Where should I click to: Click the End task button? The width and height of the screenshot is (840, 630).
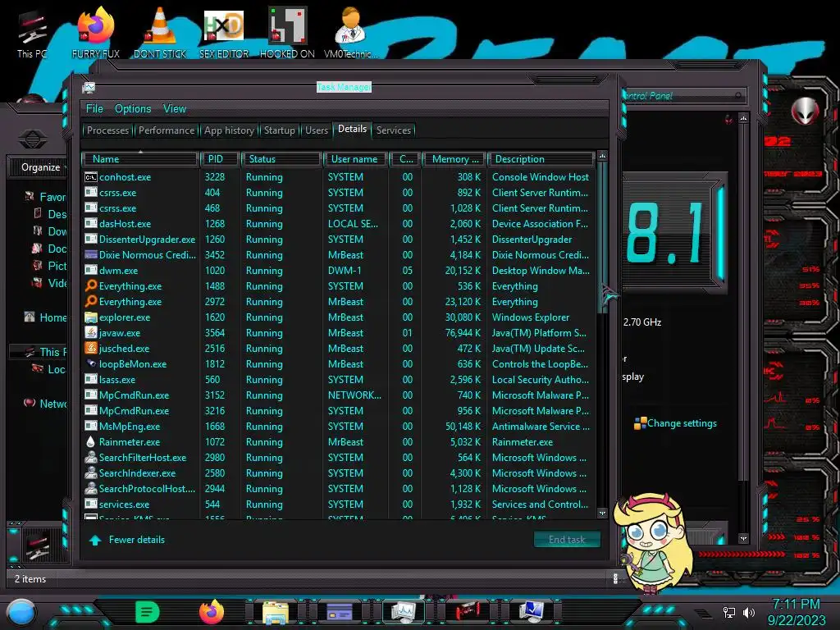point(567,540)
